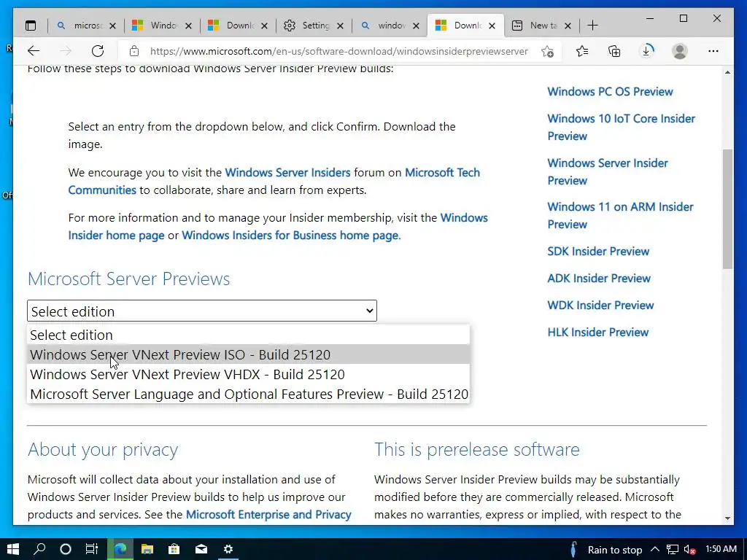This screenshot has width=747, height=560.
Task: Select Windows Server VNext Preview VHDX option
Action: pos(248,374)
